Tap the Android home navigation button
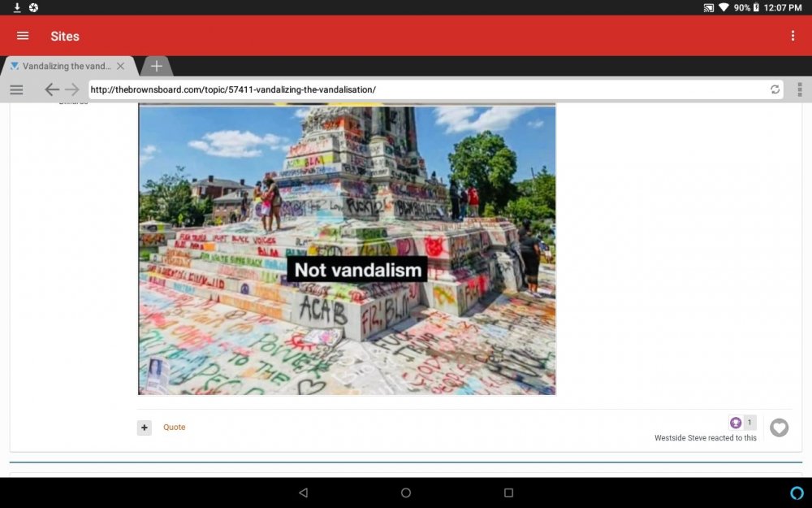The width and height of the screenshot is (812, 508). (406, 493)
